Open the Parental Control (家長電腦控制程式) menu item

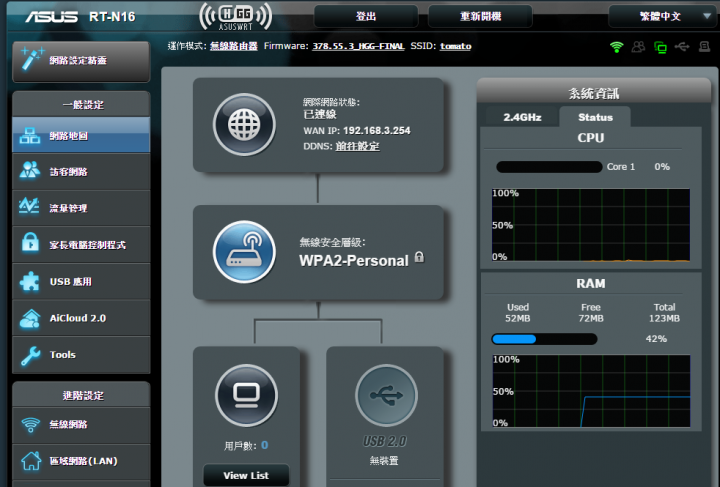click(x=81, y=245)
